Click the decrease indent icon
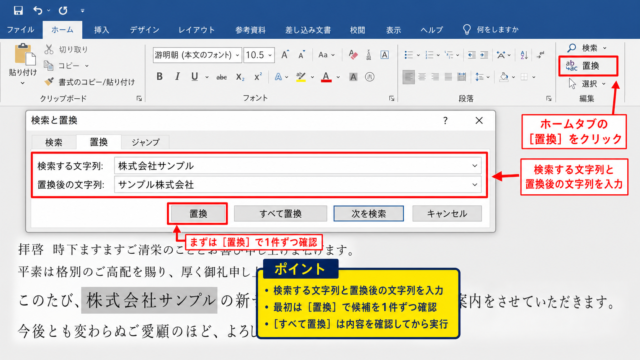 tap(471, 55)
